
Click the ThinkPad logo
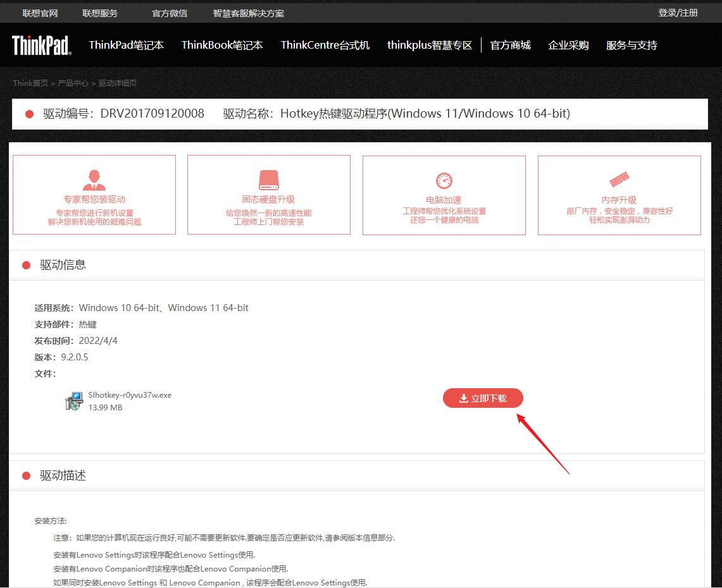click(x=41, y=45)
